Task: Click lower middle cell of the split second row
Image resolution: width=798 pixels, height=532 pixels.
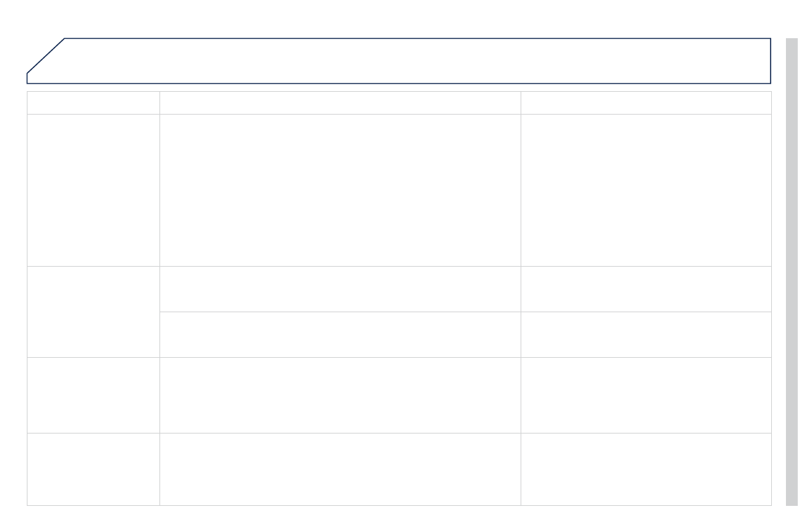Action: [x=340, y=334]
